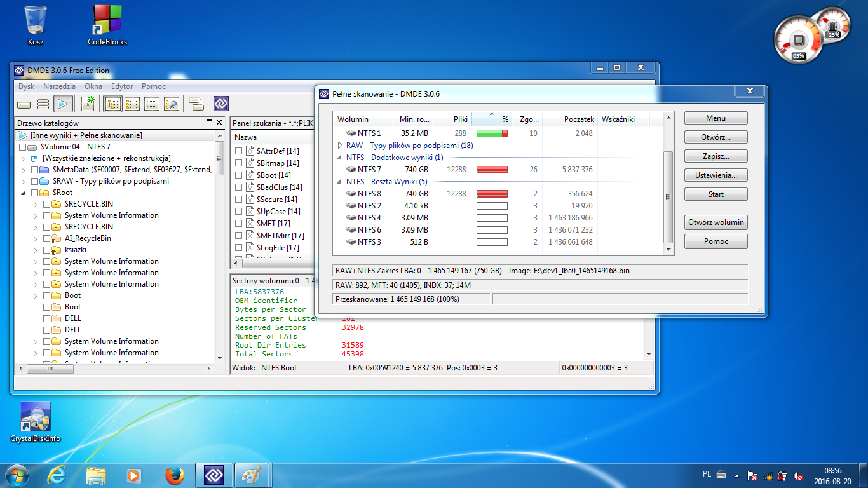
Task: Click the Ustawienia... button
Action: coord(716,175)
